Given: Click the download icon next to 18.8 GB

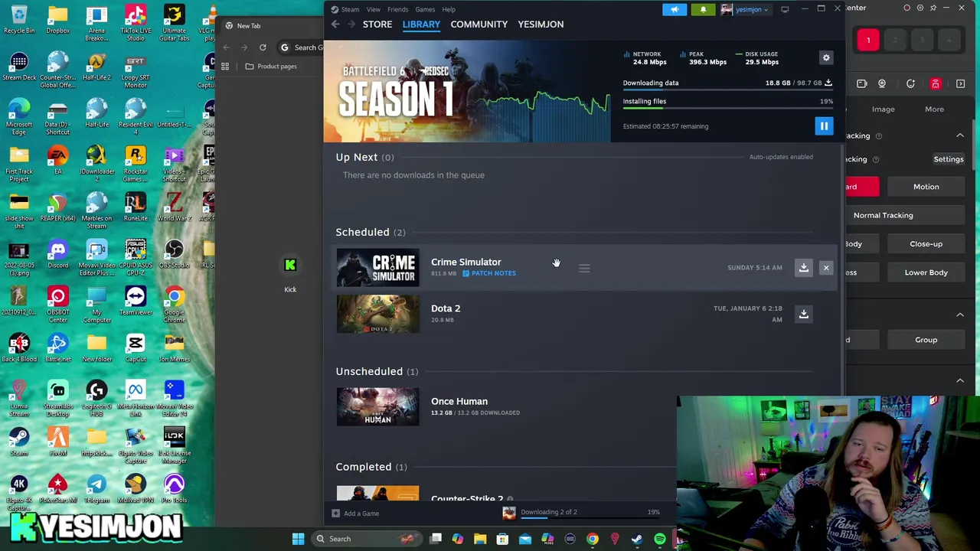Looking at the screenshot, I should click(x=828, y=83).
